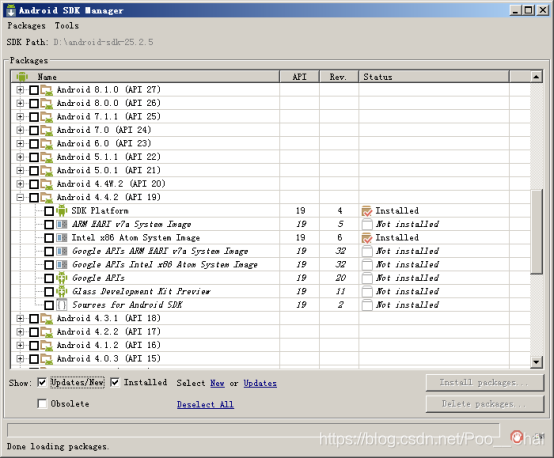Click the Installed status icon of SDK Platform

(x=367, y=211)
